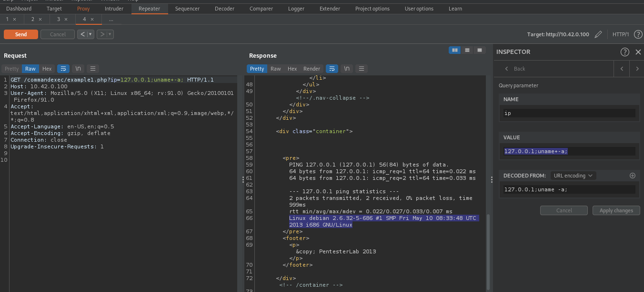Open request message options menu icon
This screenshot has width=644, height=292.
(93, 69)
